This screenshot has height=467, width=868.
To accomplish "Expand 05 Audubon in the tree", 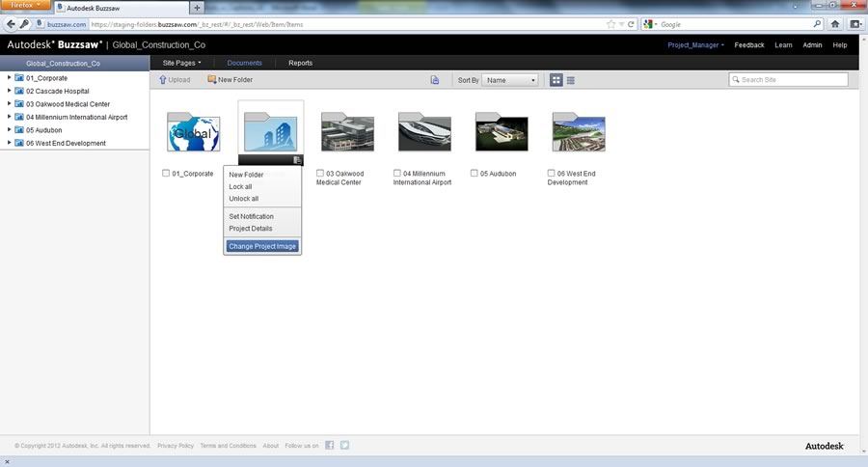I will pyautogui.click(x=9, y=129).
